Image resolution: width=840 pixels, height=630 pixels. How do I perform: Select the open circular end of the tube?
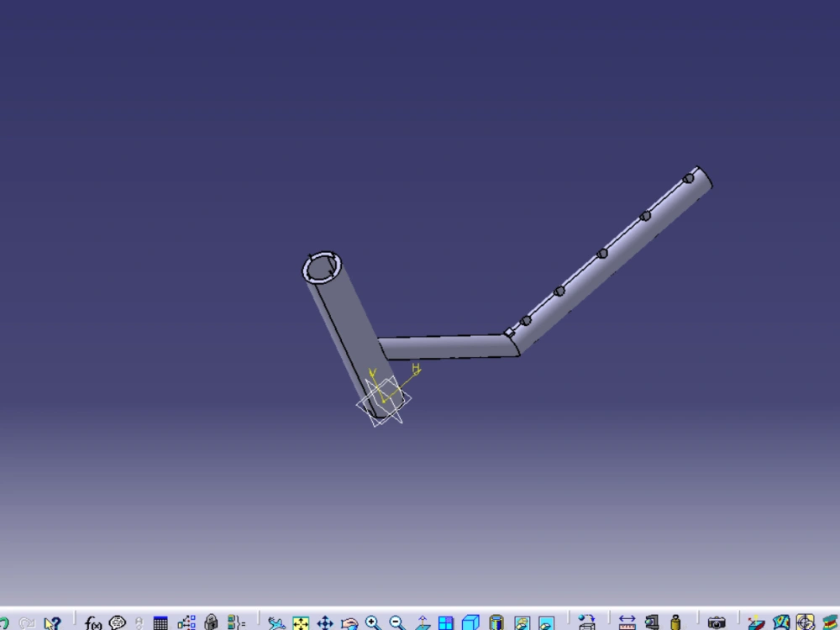(x=322, y=267)
